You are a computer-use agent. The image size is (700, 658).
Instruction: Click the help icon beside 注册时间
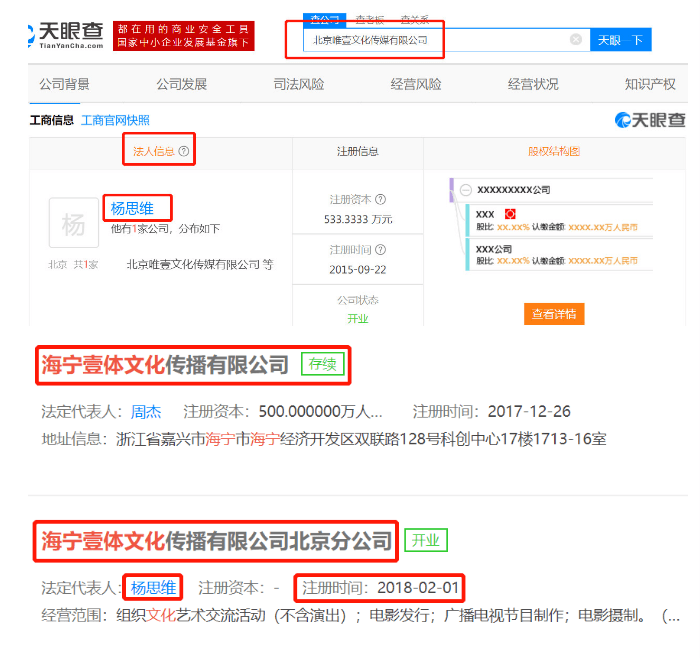tap(380, 250)
